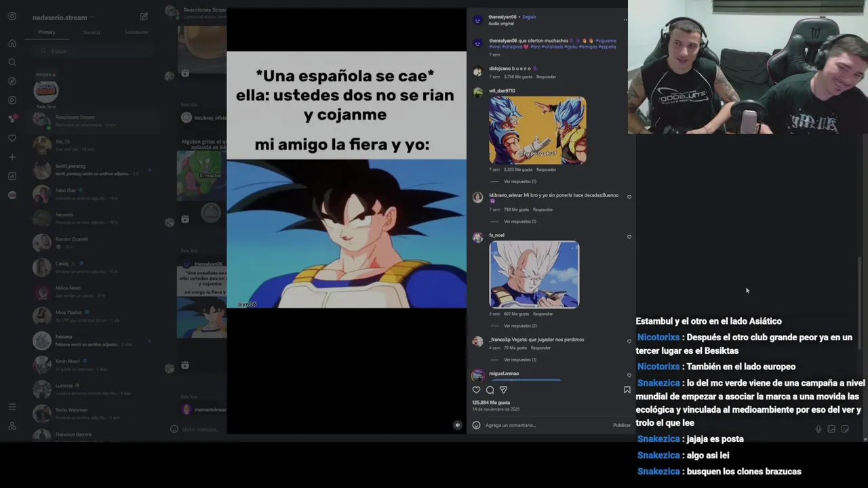Switch to the General inbox tab
868x488 pixels.
coord(92,32)
